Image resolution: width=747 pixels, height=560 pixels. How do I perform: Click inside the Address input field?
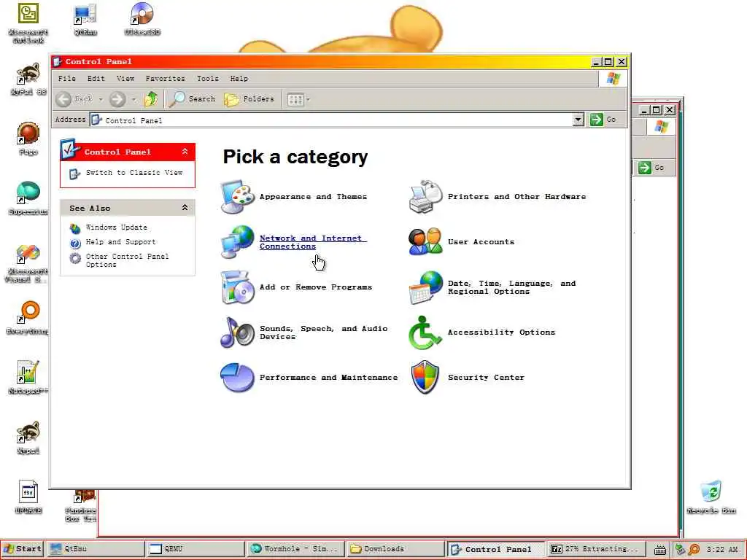(x=331, y=120)
